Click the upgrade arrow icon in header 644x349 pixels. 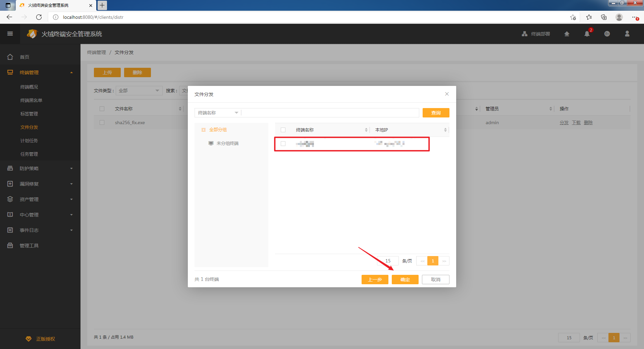[x=567, y=34]
